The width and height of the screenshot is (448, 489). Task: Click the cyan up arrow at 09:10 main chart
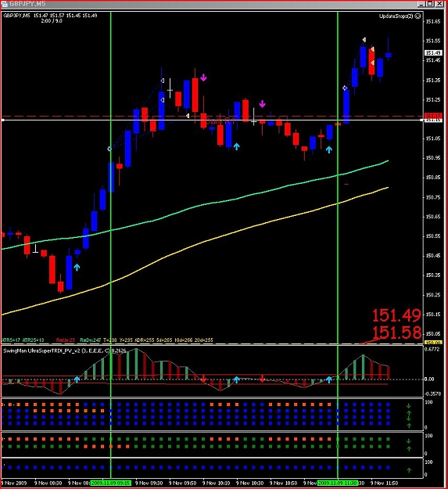77,267
